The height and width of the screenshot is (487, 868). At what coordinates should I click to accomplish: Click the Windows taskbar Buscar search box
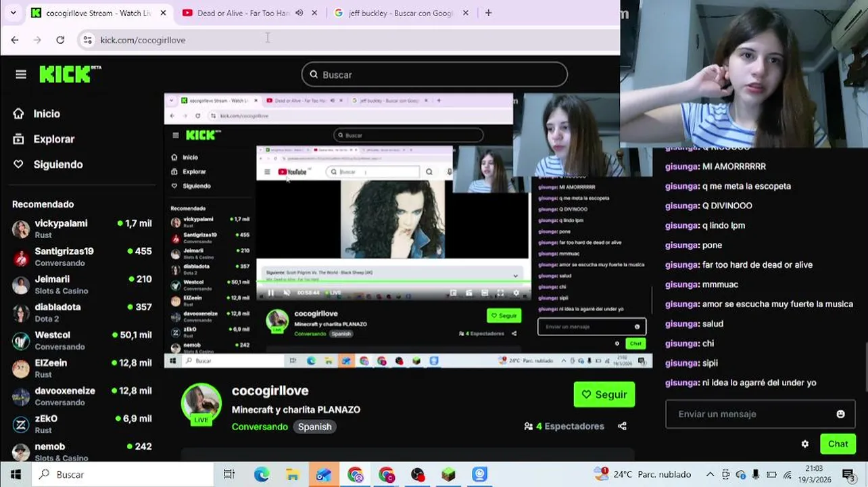pos(122,475)
